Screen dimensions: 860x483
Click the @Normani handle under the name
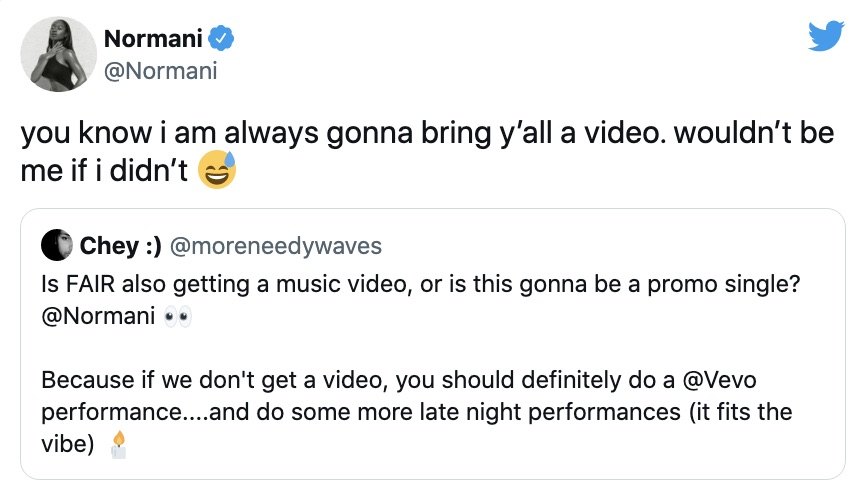[160, 71]
